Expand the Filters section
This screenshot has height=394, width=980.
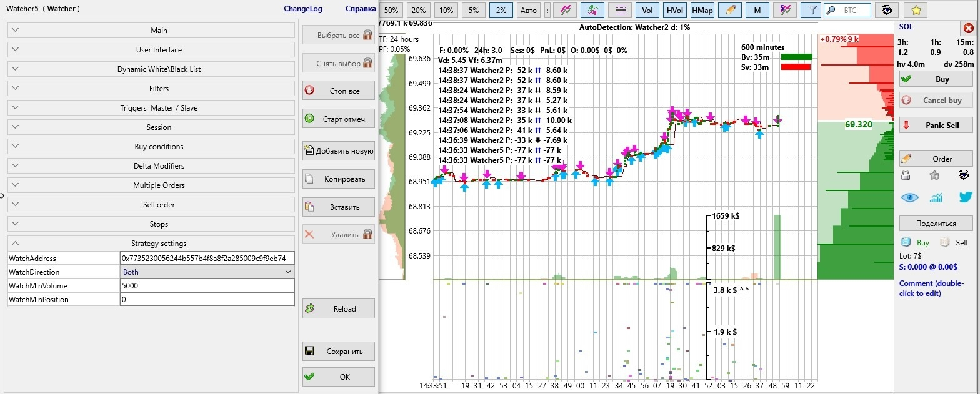(151, 89)
